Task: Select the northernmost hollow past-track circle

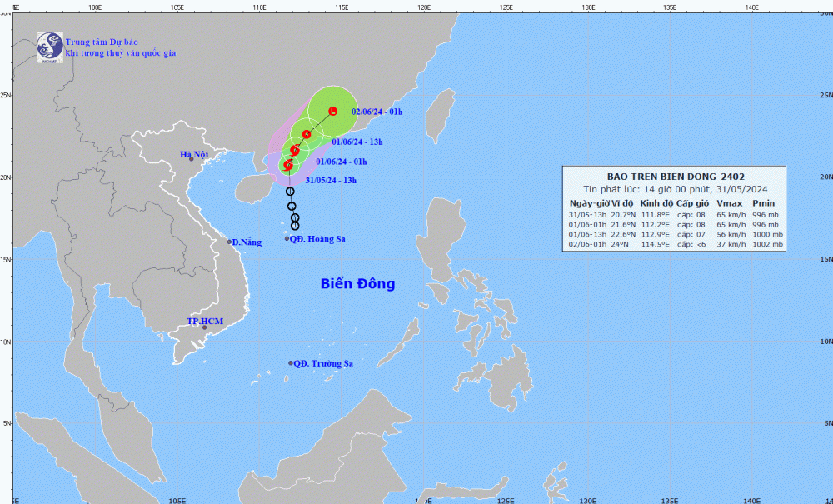Action: 290,192
